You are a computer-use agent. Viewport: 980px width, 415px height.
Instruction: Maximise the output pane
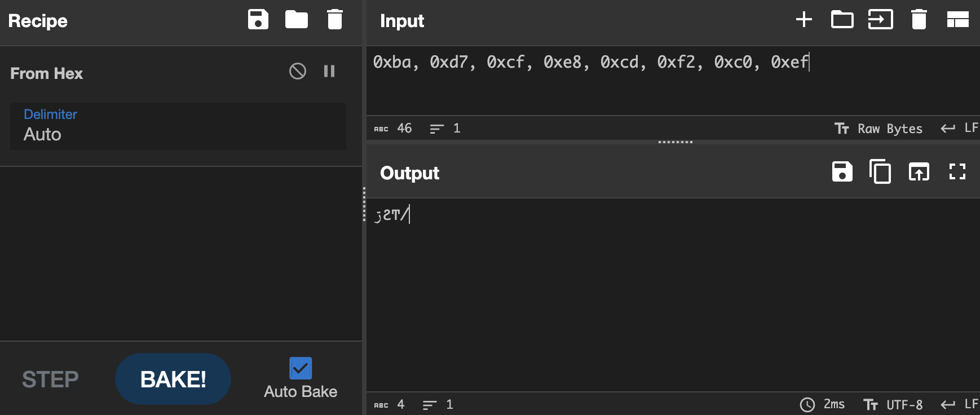[957, 172]
